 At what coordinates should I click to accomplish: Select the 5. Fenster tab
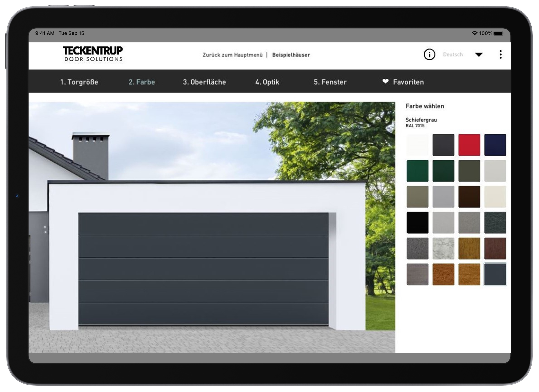(x=330, y=82)
